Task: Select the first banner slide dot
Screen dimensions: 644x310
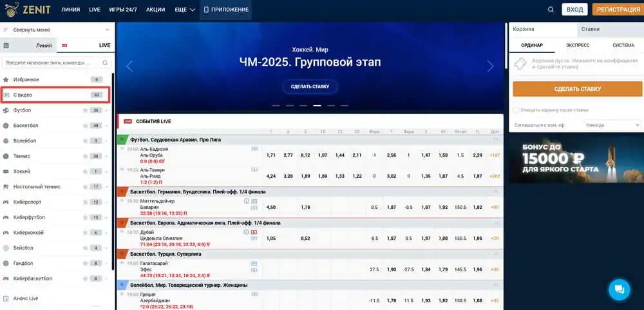Action: [x=276, y=106]
